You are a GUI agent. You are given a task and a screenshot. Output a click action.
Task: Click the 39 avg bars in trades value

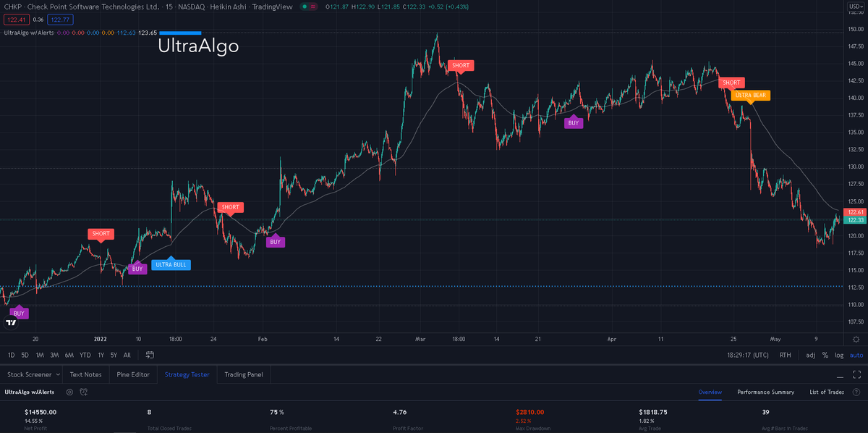[765, 412]
